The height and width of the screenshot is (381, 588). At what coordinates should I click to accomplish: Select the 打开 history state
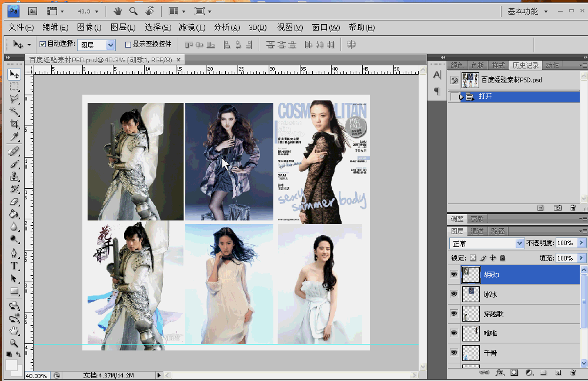tap(514, 96)
